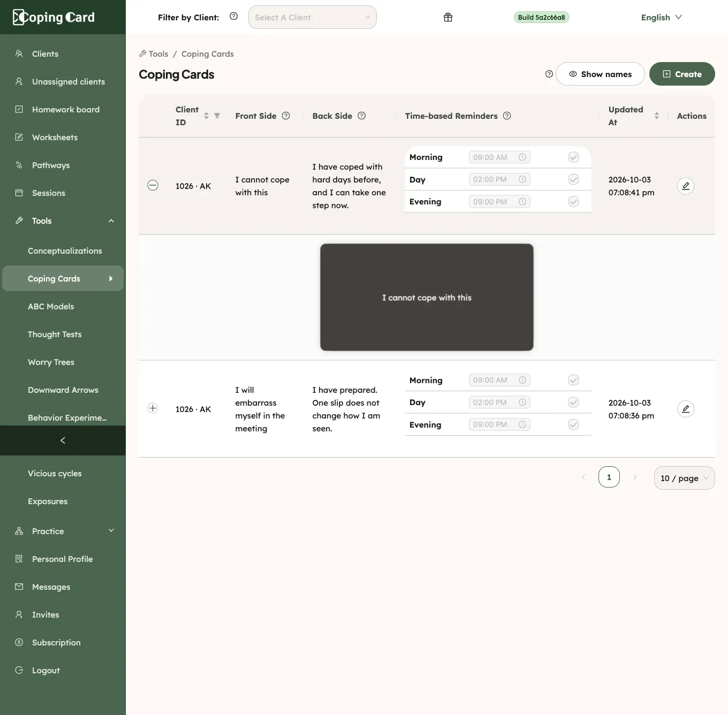Open the Back Side help tooltip icon

(362, 116)
